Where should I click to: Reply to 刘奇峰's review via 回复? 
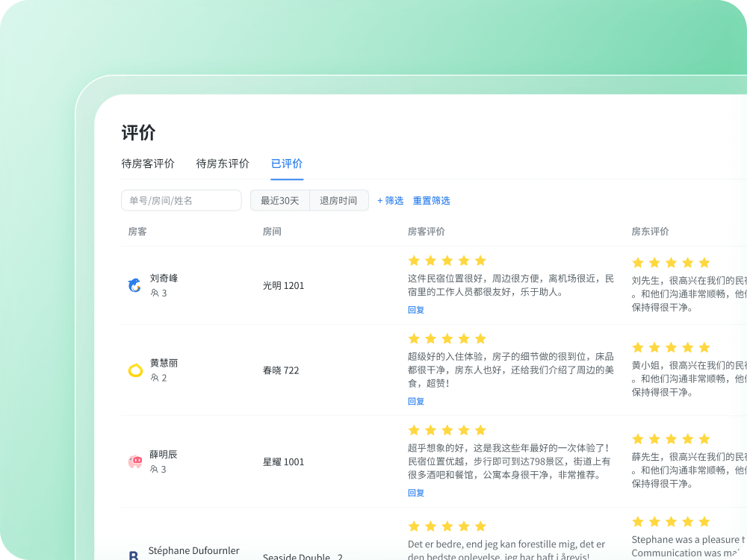pyautogui.click(x=416, y=310)
